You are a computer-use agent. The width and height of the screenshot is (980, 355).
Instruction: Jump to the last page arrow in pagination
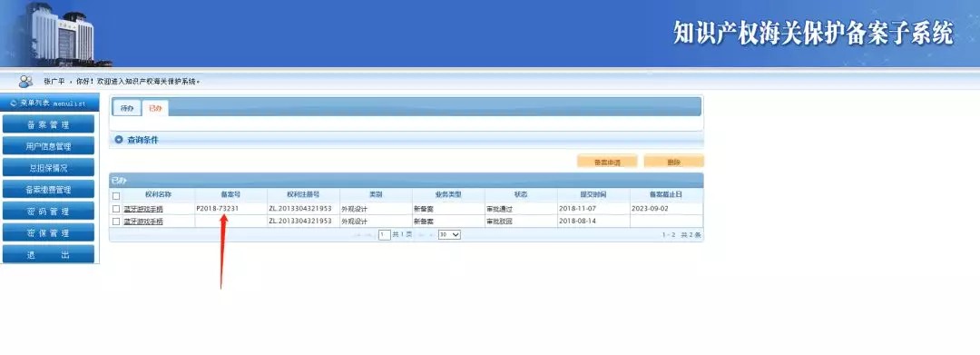[431, 235]
